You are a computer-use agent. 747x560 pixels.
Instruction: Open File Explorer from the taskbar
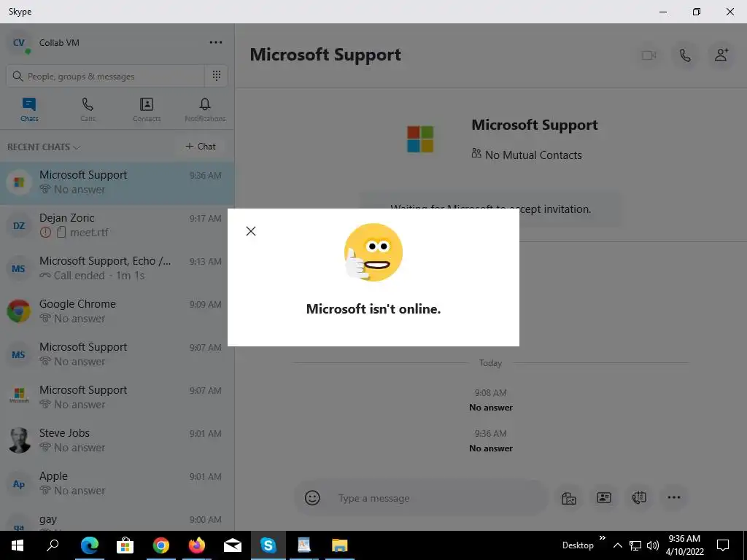click(340, 545)
